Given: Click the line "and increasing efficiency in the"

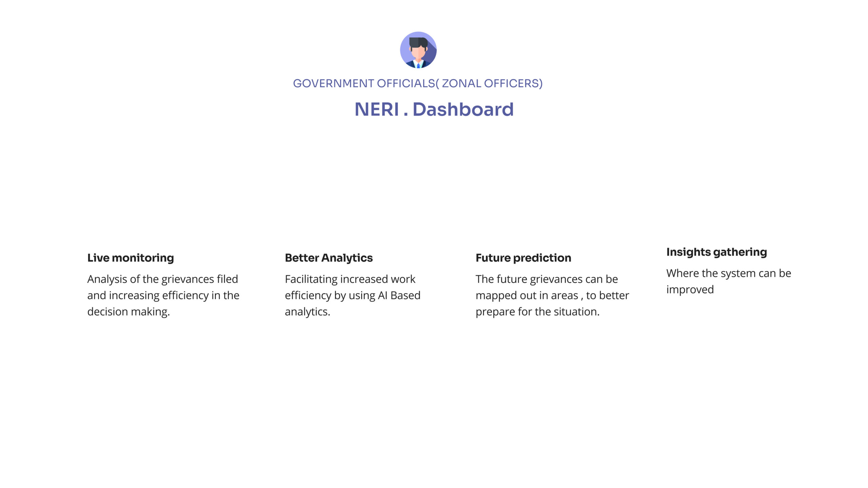Looking at the screenshot, I should pyautogui.click(x=163, y=296).
